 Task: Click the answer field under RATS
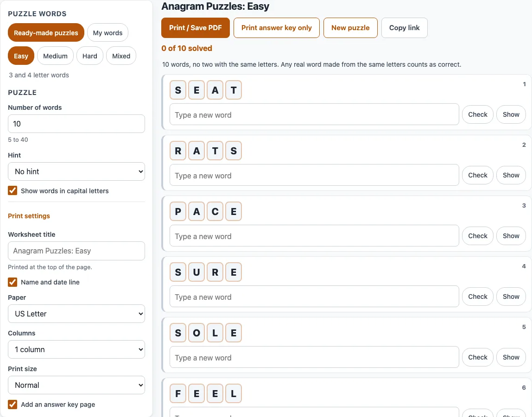click(x=314, y=175)
